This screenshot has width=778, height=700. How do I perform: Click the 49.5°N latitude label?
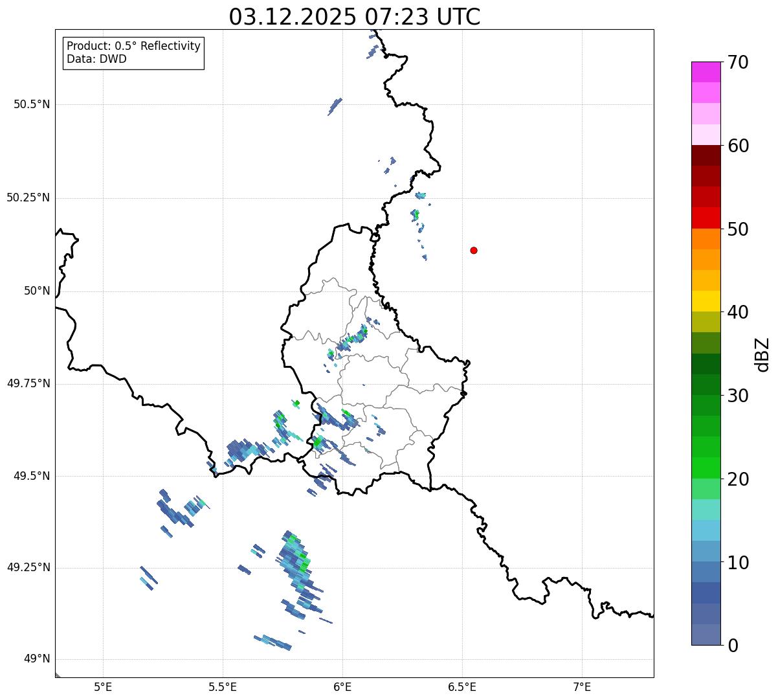coord(32,476)
